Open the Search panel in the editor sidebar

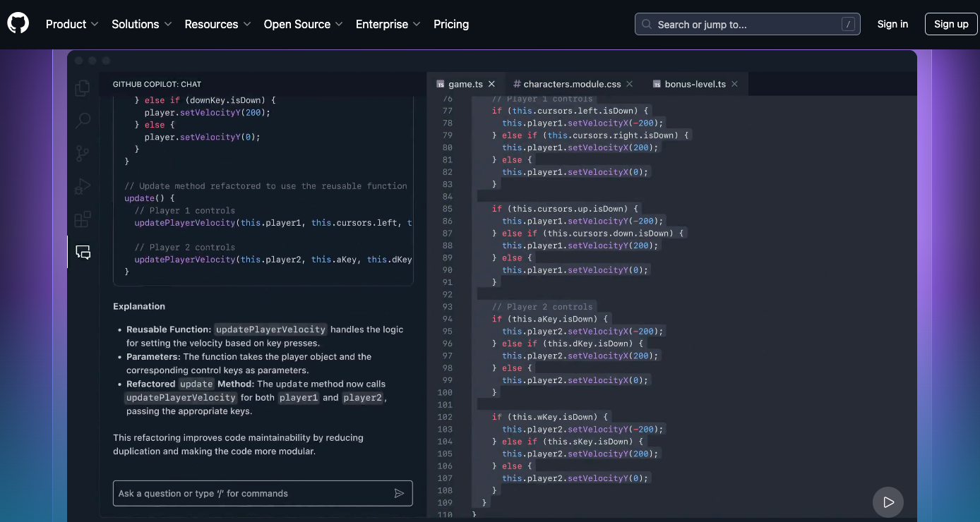(83, 120)
